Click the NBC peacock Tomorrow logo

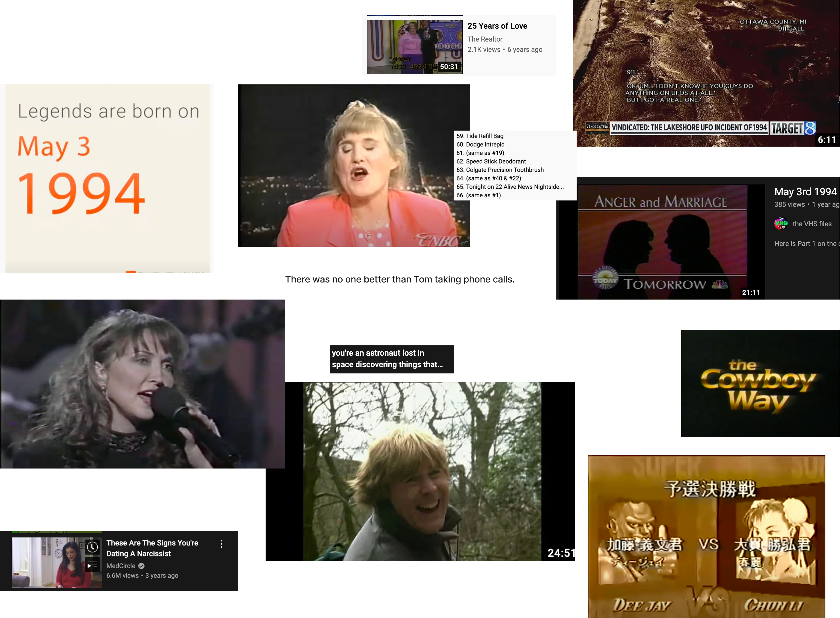[x=720, y=285]
